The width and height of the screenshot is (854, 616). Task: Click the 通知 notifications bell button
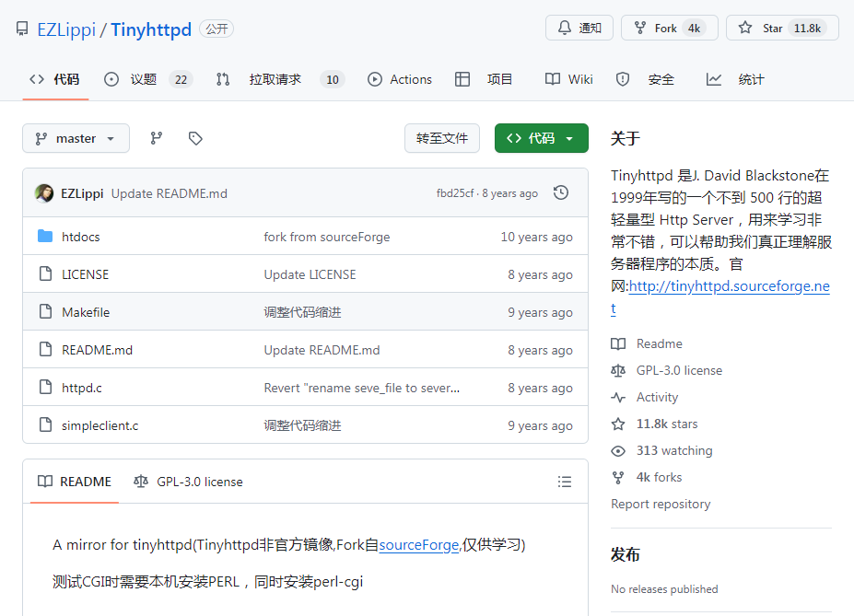pos(579,28)
